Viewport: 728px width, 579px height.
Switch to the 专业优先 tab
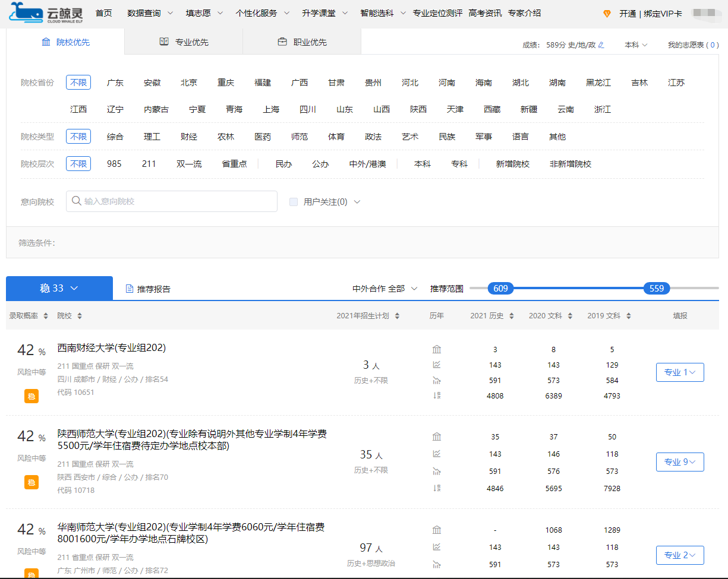pyautogui.click(x=184, y=42)
